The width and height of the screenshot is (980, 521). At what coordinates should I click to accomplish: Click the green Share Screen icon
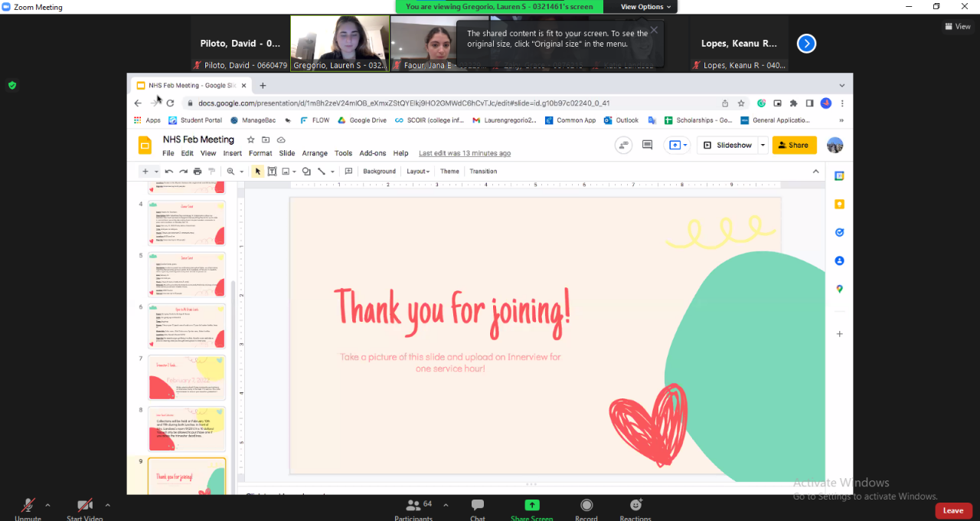531,505
